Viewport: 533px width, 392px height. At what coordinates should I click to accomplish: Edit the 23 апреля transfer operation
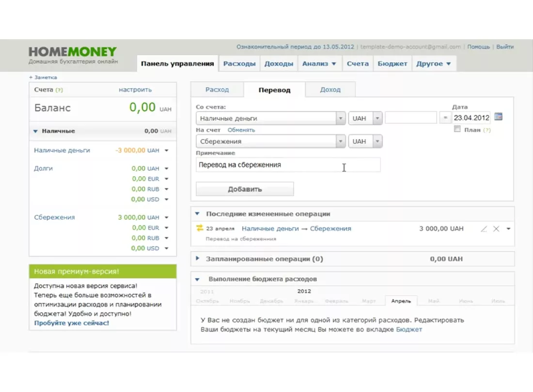(484, 229)
